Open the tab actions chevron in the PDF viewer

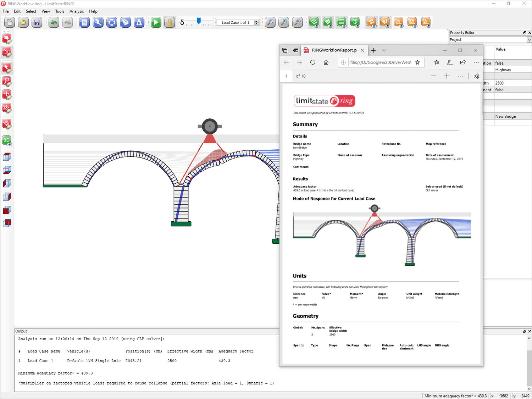[x=384, y=50]
